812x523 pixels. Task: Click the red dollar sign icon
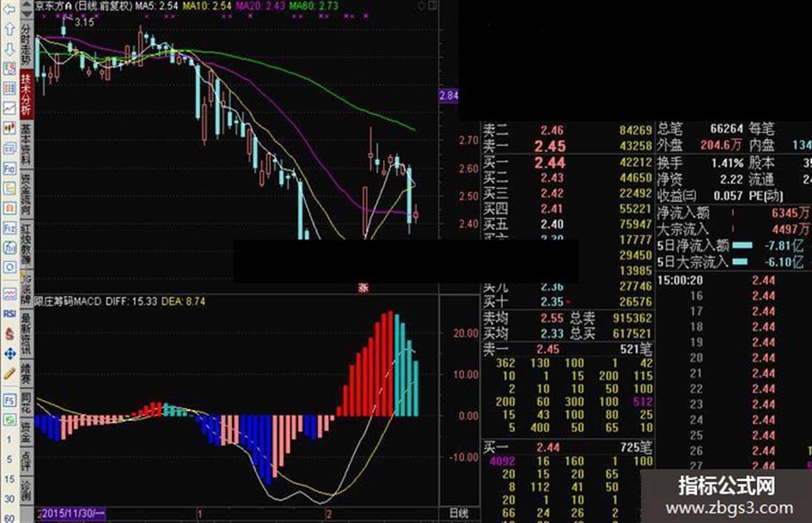click(x=9, y=333)
